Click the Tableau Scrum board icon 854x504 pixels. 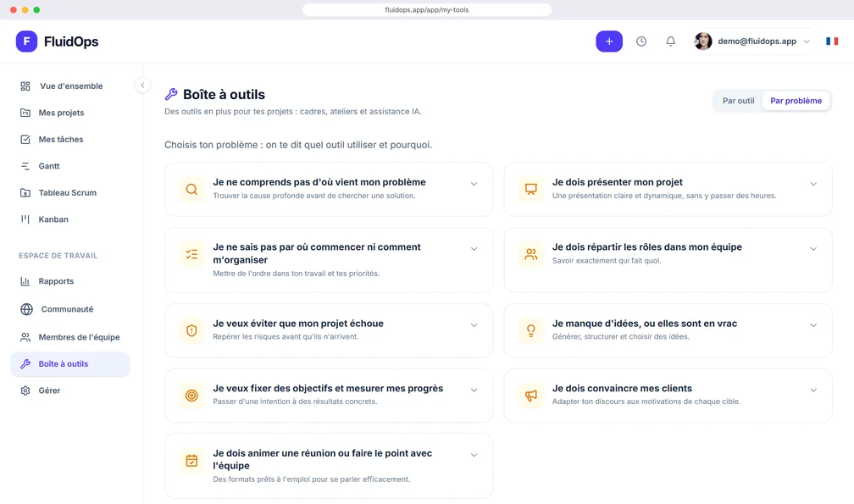point(25,192)
